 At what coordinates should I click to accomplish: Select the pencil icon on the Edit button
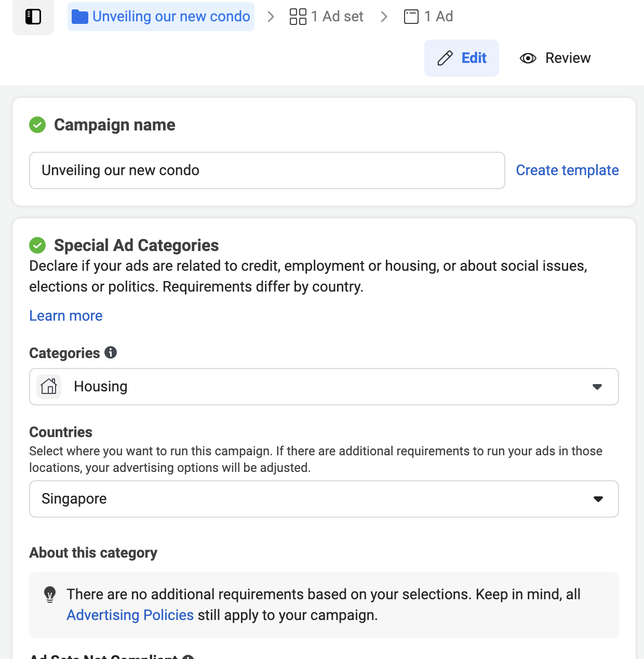tap(445, 58)
